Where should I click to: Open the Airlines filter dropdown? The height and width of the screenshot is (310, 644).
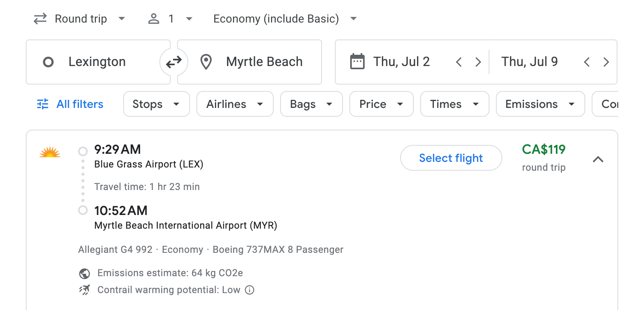pos(235,104)
